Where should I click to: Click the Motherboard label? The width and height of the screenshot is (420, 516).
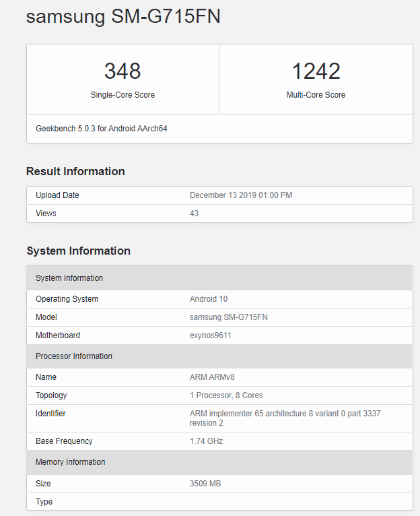tap(58, 335)
